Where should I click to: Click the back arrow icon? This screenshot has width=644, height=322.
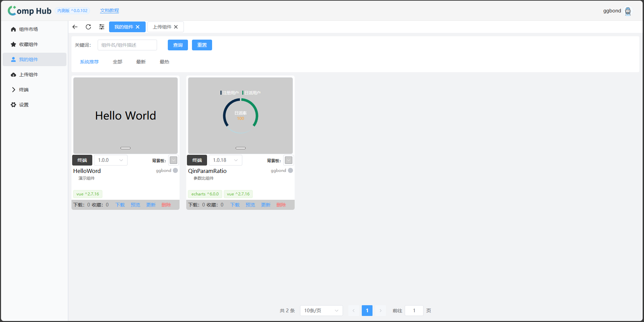click(x=75, y=27)
